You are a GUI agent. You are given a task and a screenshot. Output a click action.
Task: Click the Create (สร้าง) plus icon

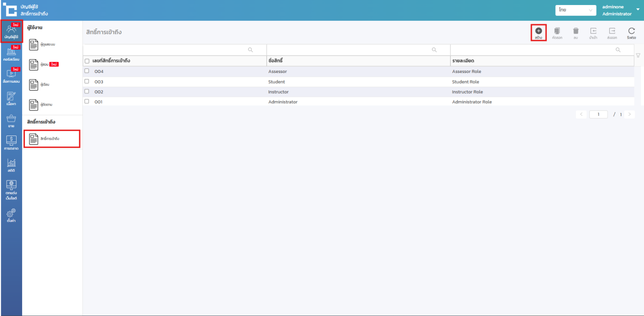pyautogui.click(x=538, y=31)
